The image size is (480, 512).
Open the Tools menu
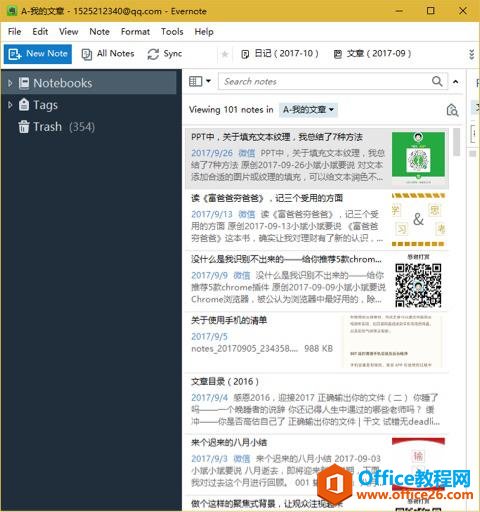(x=172, y=32)
